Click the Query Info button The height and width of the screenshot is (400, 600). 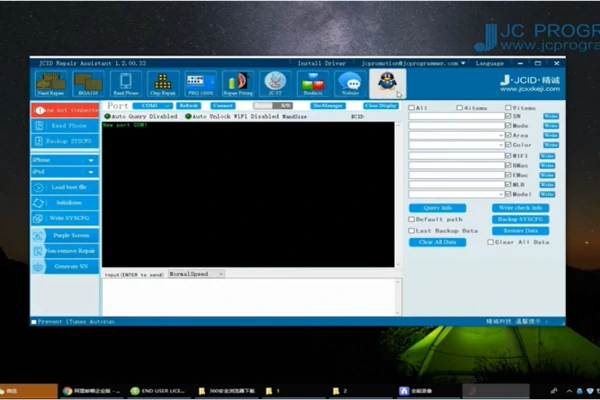coord(437,208)
